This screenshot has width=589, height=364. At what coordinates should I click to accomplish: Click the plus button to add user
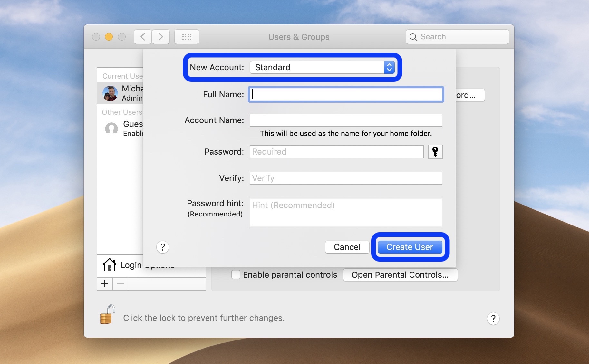(x=105, y=284)
